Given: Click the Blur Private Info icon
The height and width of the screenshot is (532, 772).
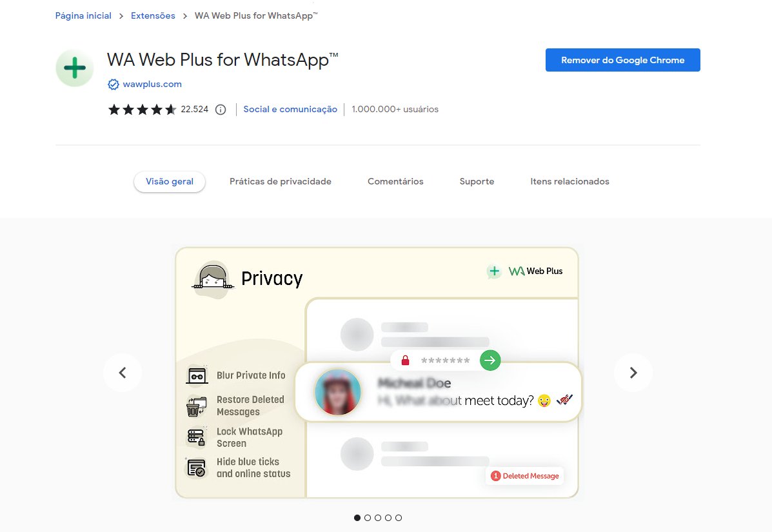Looking at the screenshot, I should (x=197, y=376).
